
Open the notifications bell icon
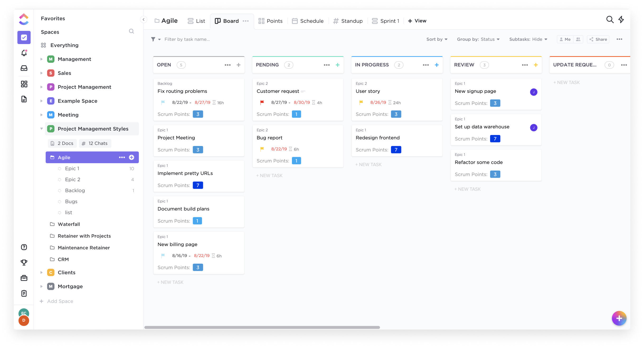[24, 53]
